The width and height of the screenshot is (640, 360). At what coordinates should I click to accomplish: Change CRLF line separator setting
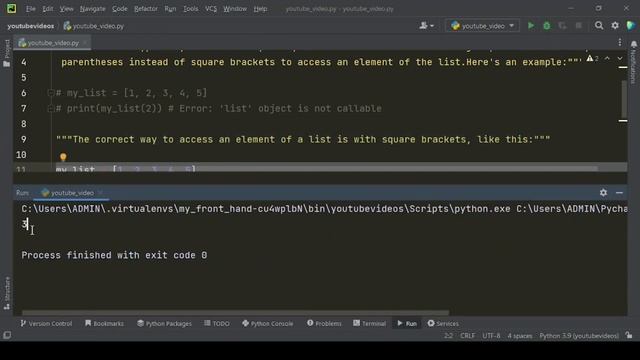click(467, 336)
